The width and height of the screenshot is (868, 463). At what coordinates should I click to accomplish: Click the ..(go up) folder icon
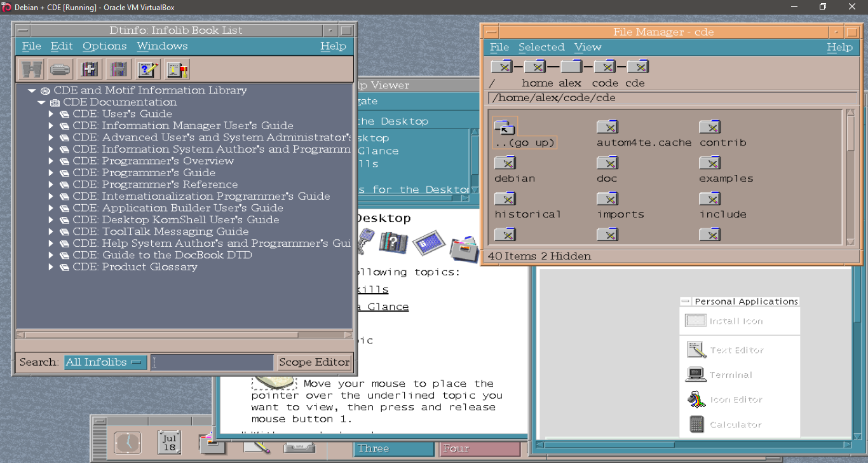(x=505, y=128)
